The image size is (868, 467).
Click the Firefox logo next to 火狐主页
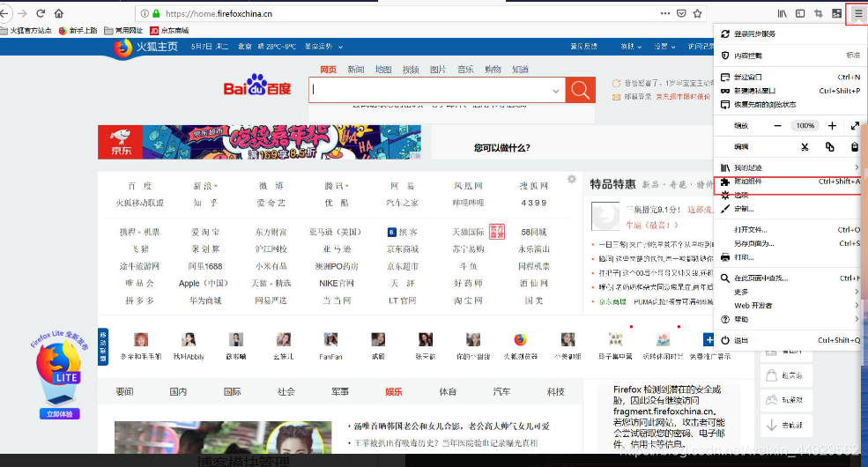[122, 47]
